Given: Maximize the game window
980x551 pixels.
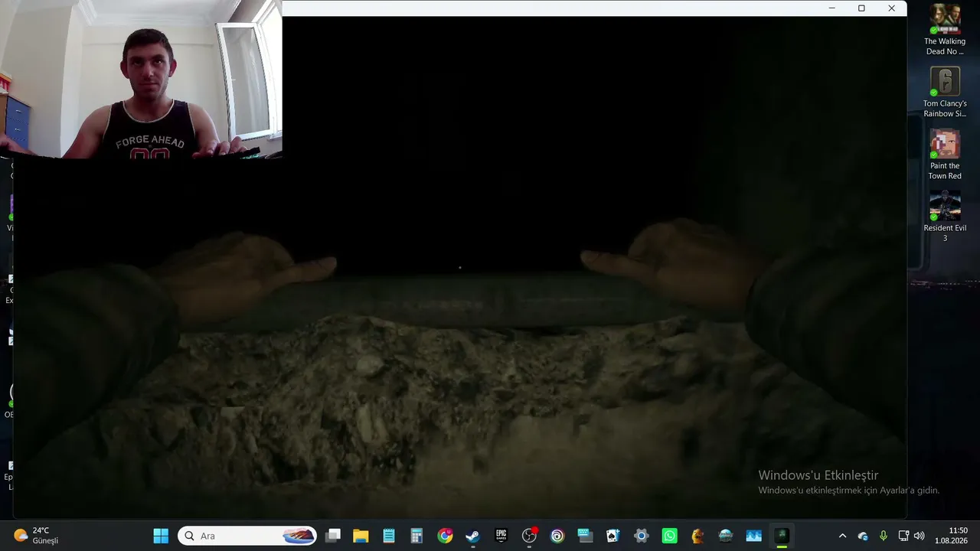Looking at the screenshot, I should point(861,8).
